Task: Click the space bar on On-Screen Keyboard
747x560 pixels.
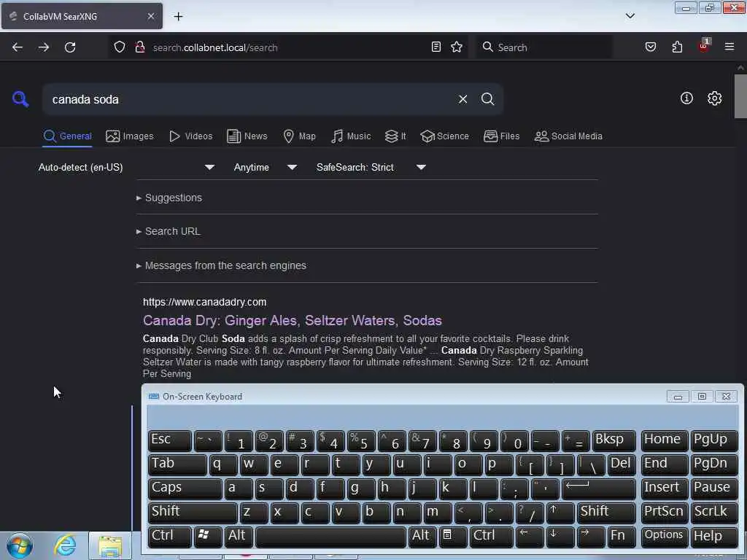Action: (330, 536)
